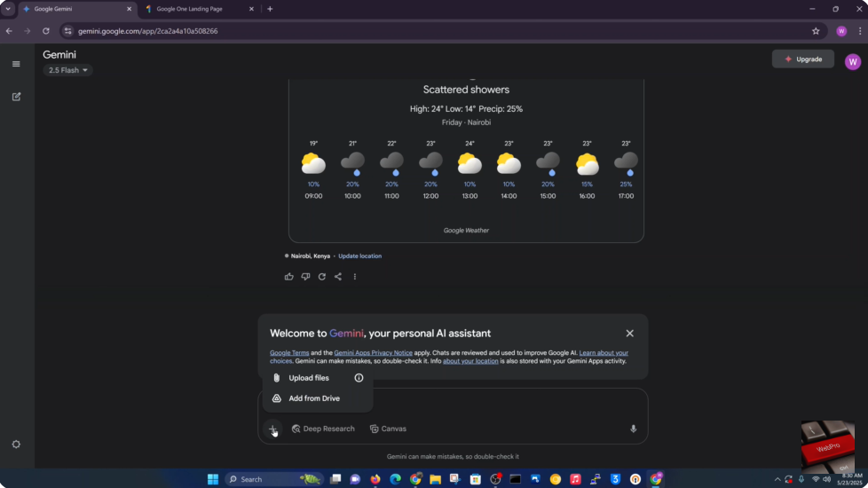Open File Explorer from the taskbar
Viewport: 868px width, 488px height.
pos(435,479)
